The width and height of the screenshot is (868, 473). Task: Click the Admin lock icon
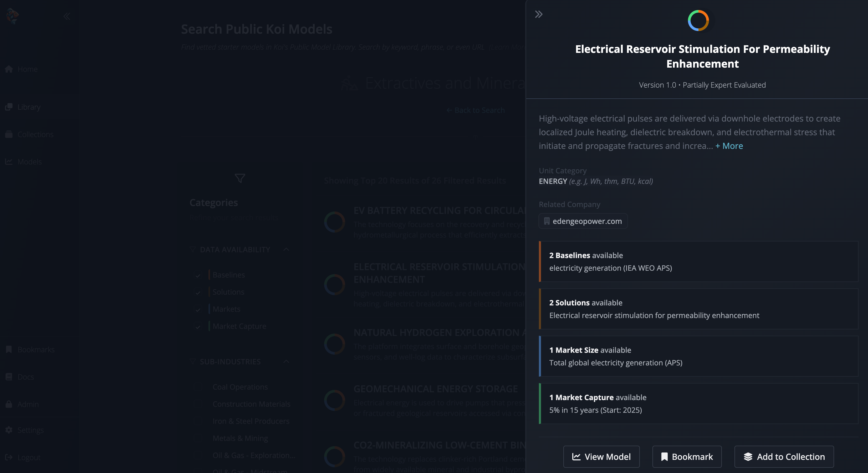click(9, 404)
